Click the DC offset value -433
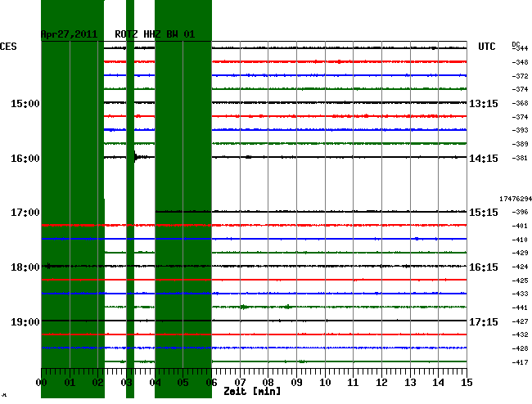Viewport: 532px width, 404px height. (520, 294)
